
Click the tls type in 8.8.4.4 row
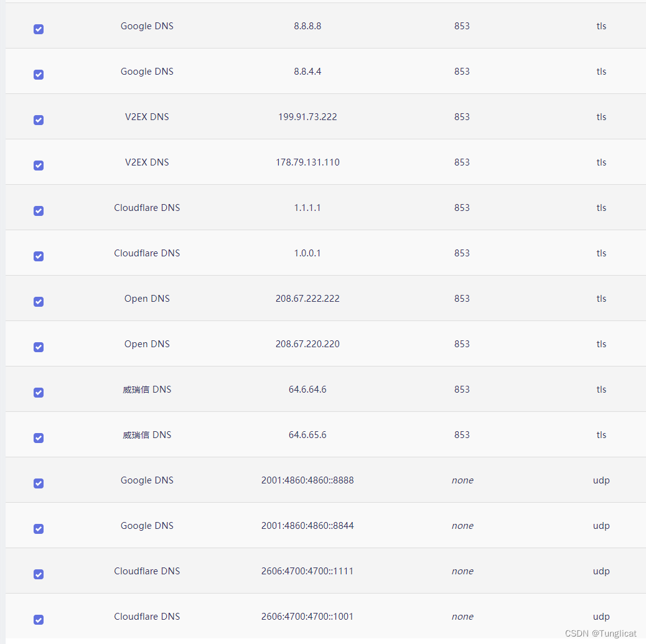pos(602,72)
